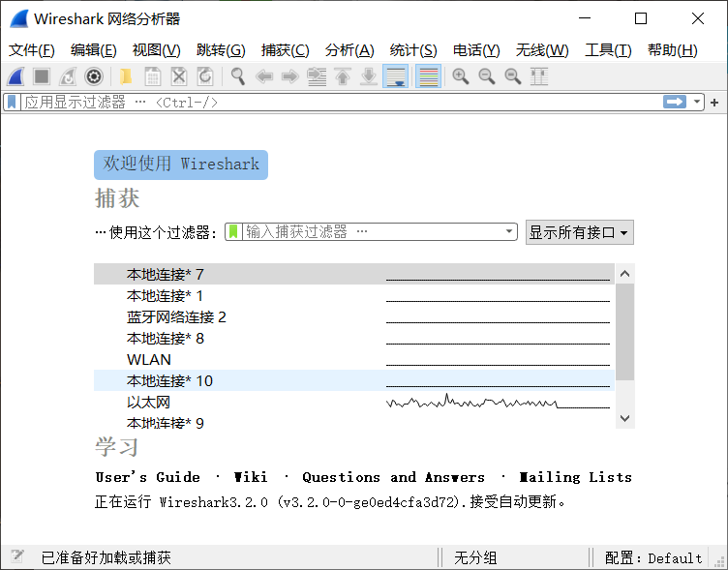Select interface 本地连接* 7

pos(353,274)
